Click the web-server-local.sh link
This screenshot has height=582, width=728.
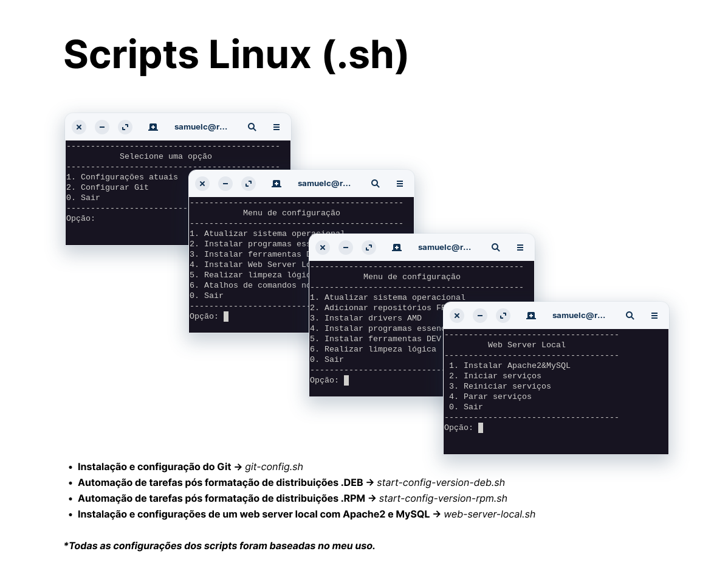pyautogui.click(x=490, y=514)
